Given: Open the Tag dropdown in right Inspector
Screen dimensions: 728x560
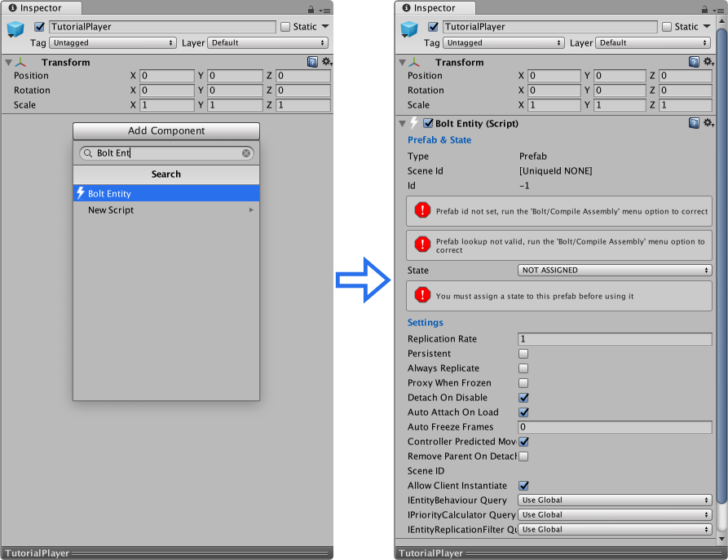Looking at the screenshot, I should (x=504, y=42).
